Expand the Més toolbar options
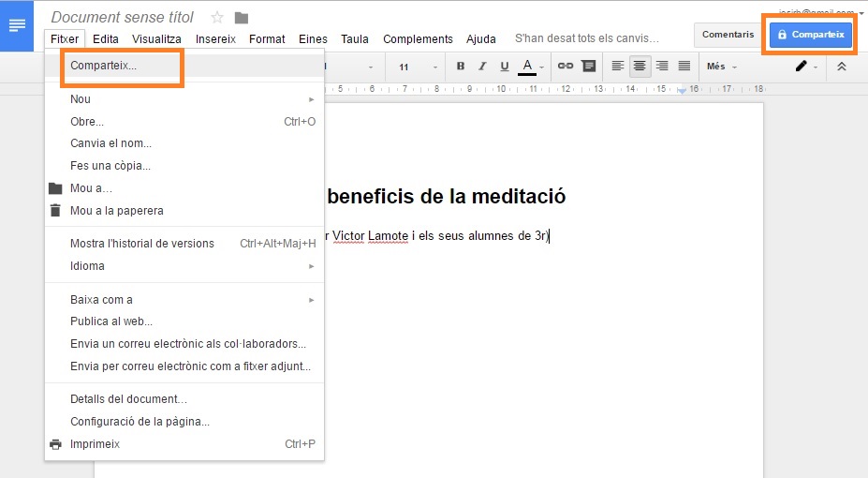Viewport: 868px width, 478px height. point(722,67)
